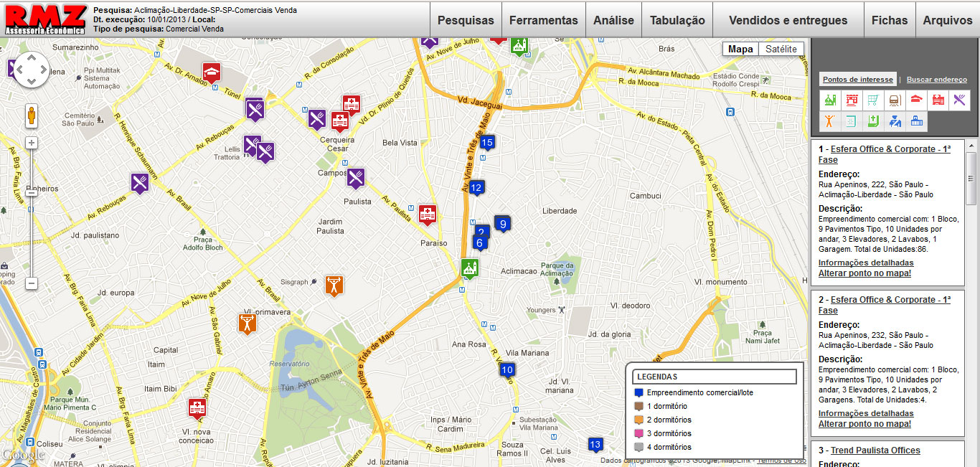Image resolution: width=980 pixels, height=467 pixels.
Task: Toggle the church points-of-interest icon
Action: pos(830,100)
